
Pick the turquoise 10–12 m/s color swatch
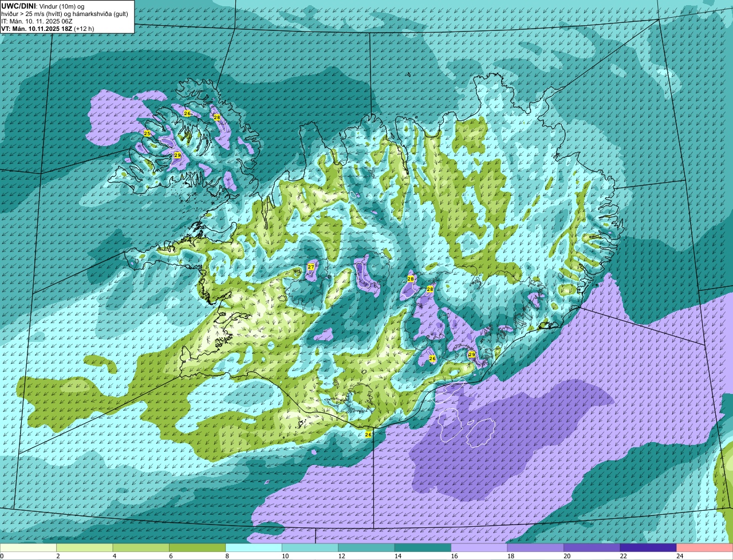click(x=310, y=547)
